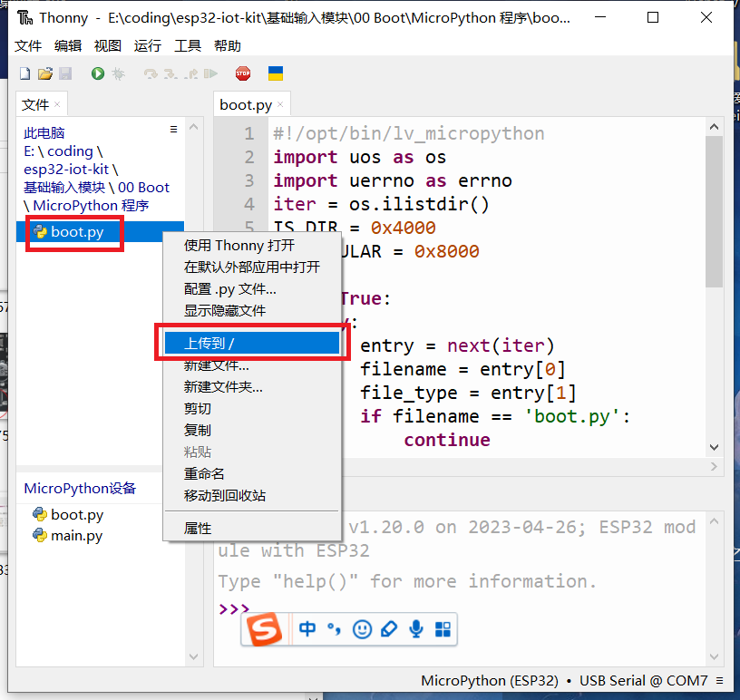The width and height of the screenshot is (740, 700).
Task: Click the Sogou input emoji face icon
Action: 362,629
